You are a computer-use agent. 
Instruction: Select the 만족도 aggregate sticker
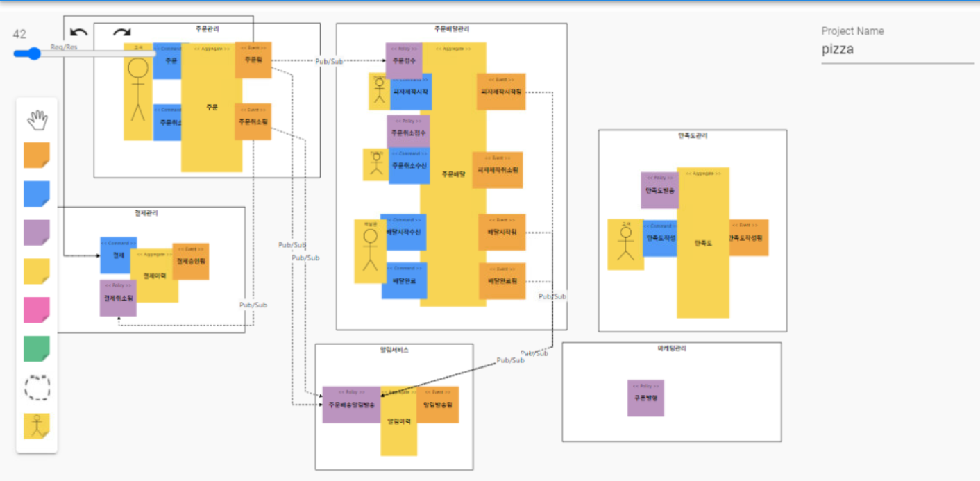[703, 243]
